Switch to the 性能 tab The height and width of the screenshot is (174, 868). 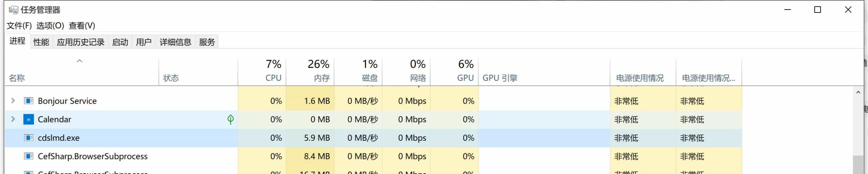point(41,42)
